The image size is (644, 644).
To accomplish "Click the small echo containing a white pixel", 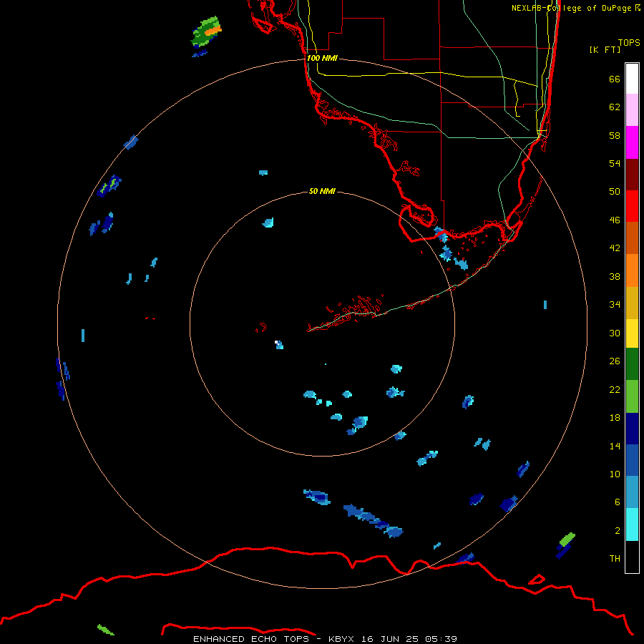I will point(279,345).
